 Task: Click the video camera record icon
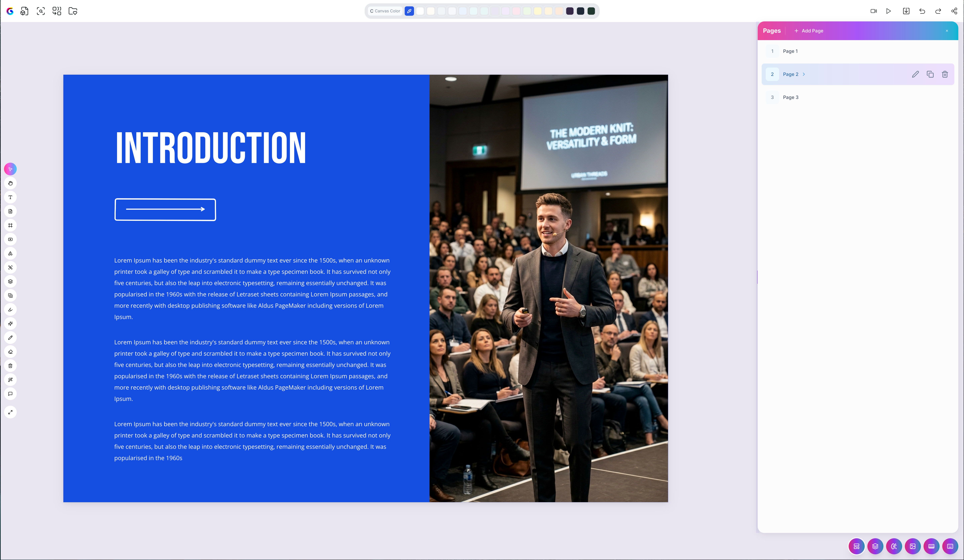874,11
